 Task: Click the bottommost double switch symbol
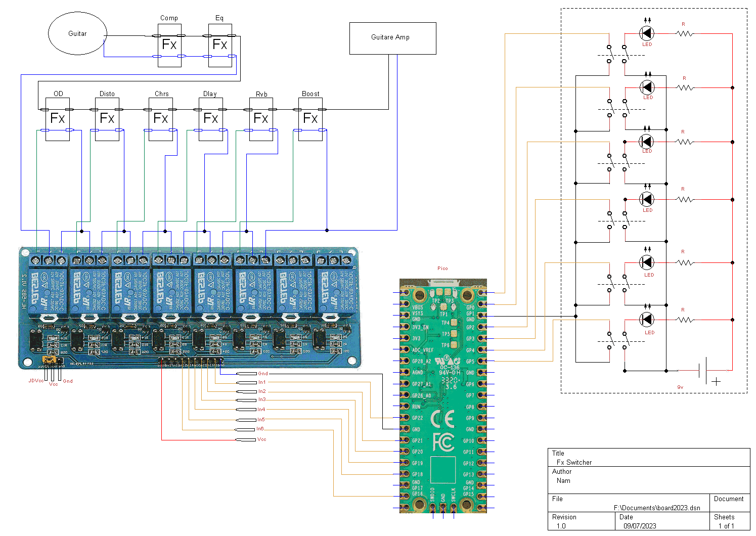617,340
